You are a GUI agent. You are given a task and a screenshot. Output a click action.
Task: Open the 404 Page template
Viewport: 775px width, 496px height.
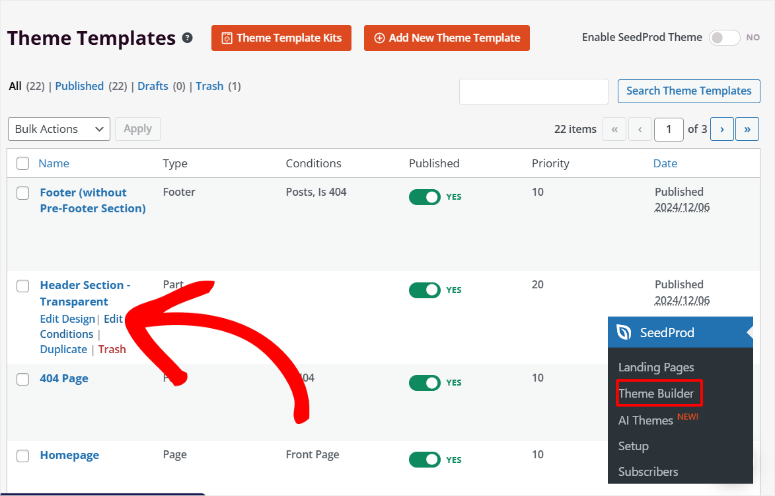(64, 378)
